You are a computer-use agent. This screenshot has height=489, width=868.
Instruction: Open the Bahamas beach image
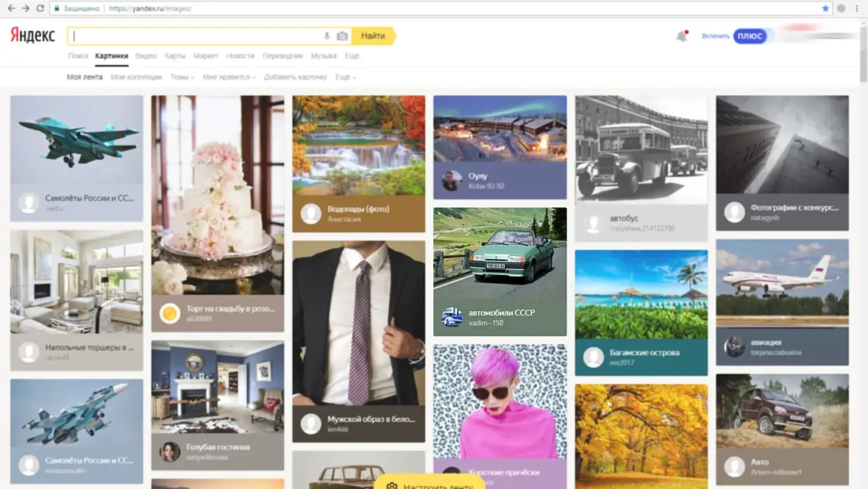(641, 294)
